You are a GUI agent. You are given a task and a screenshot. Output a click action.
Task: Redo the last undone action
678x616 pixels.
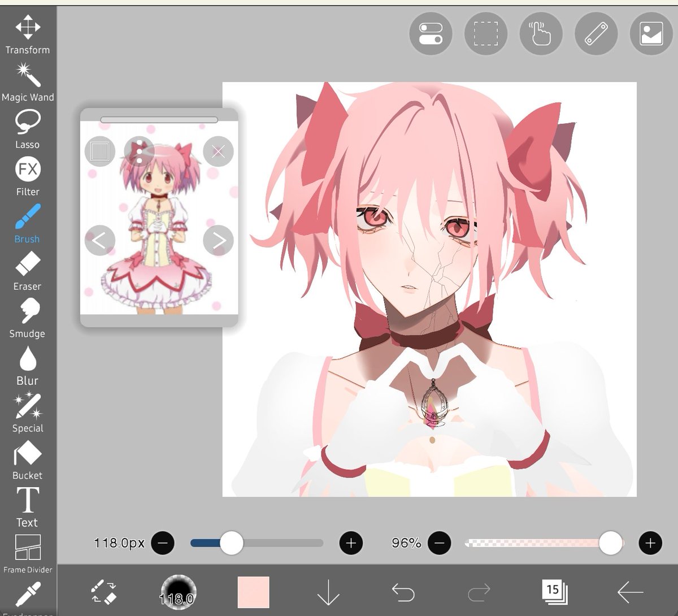point(479,592)
